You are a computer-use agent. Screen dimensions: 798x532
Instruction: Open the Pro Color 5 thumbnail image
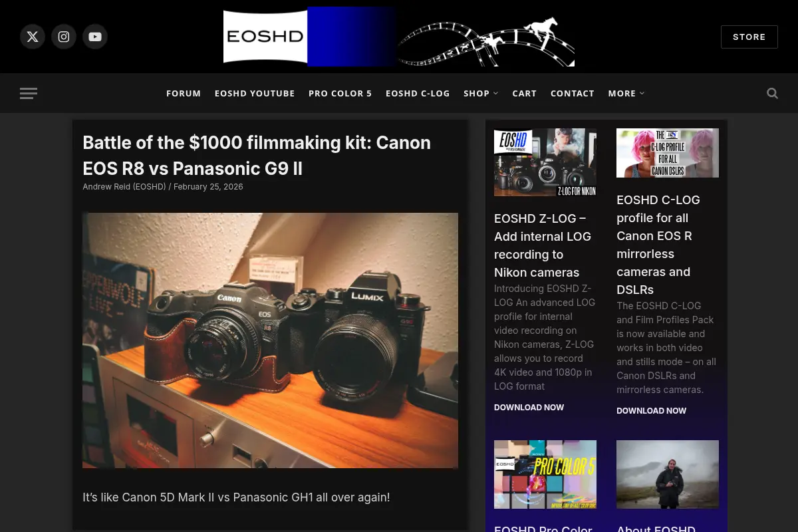click(x=545, y=474)
